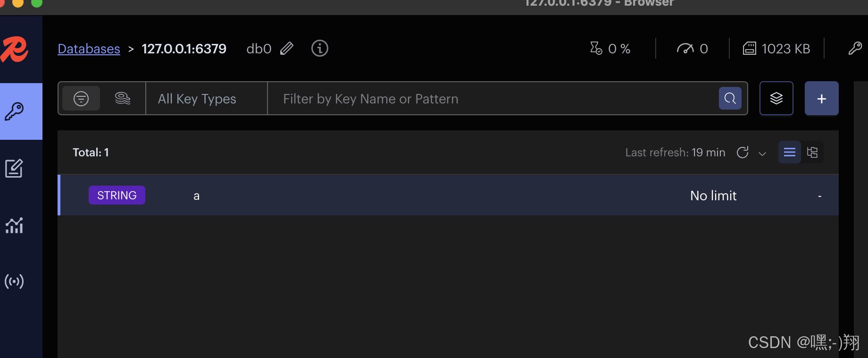Edit database index with pencil icon
The image size is (868, 358).
point(287,49)
